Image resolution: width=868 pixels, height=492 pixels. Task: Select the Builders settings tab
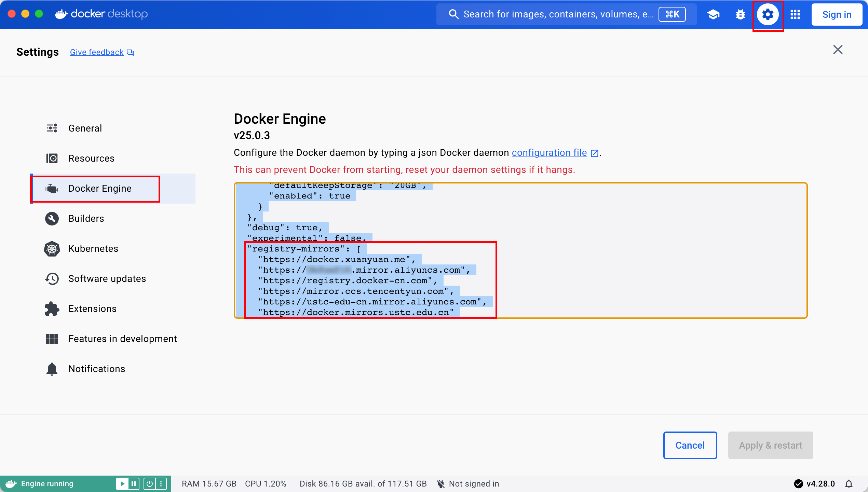tap(113, 218)
